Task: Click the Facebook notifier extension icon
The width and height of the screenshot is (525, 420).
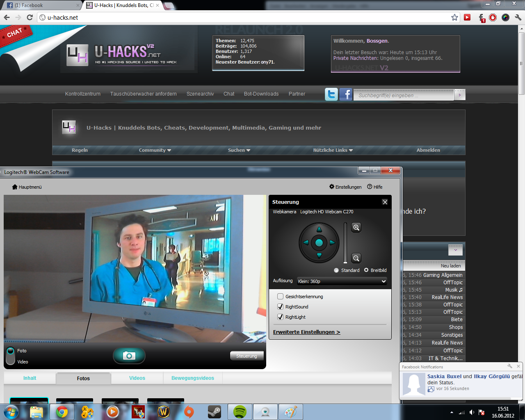Action: click(x=482, y=18)
